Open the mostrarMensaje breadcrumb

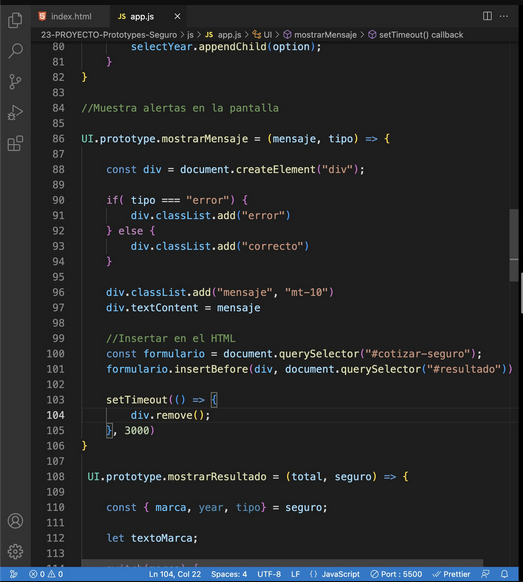(320, 35)
